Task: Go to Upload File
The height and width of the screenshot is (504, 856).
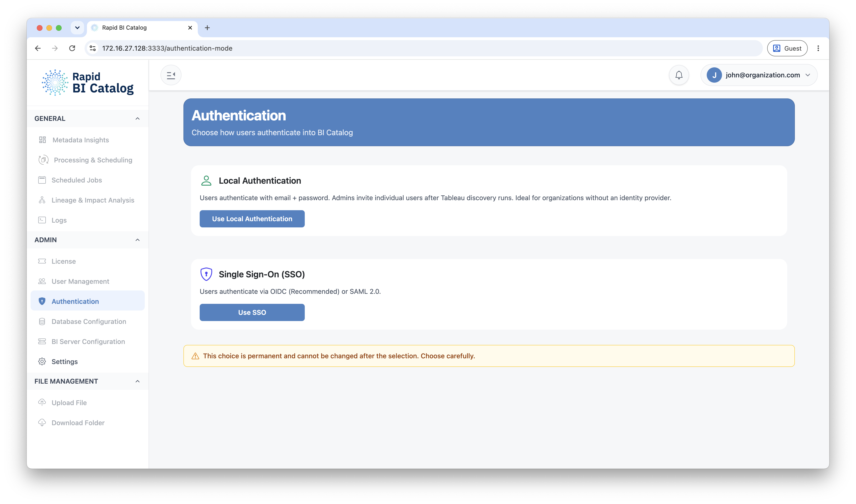Action: (x=88, y=402)
